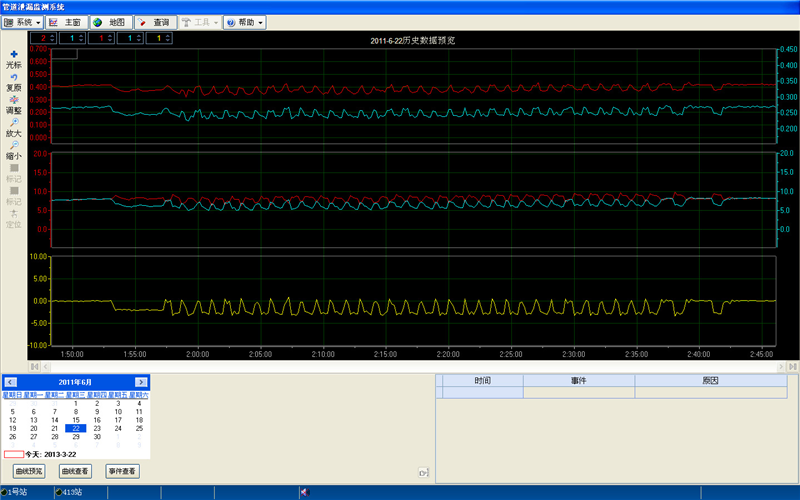The width and height of the screenshot is (800, 500).
Task: Activate the 放大 zoom in tool
Action: [x=14, y=127]
